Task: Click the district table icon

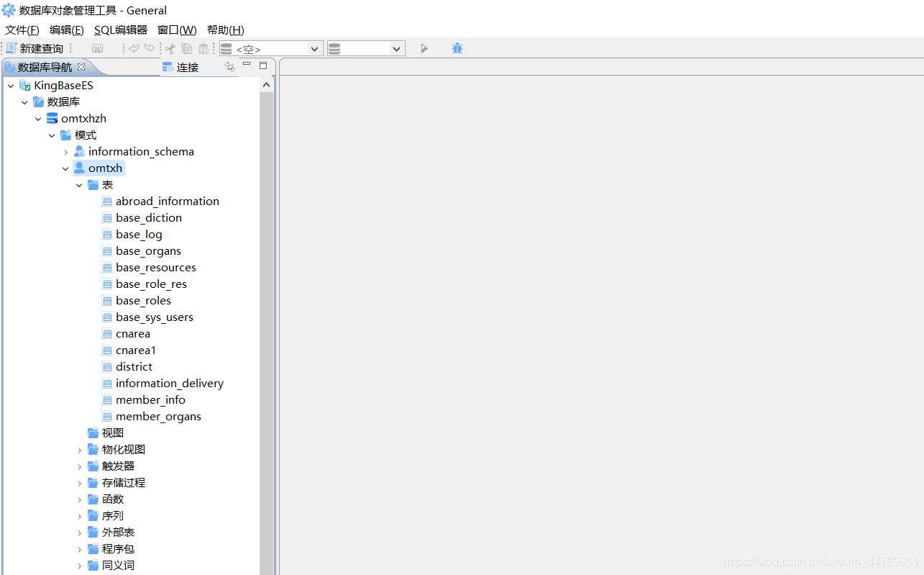Action: click(107, 367)
